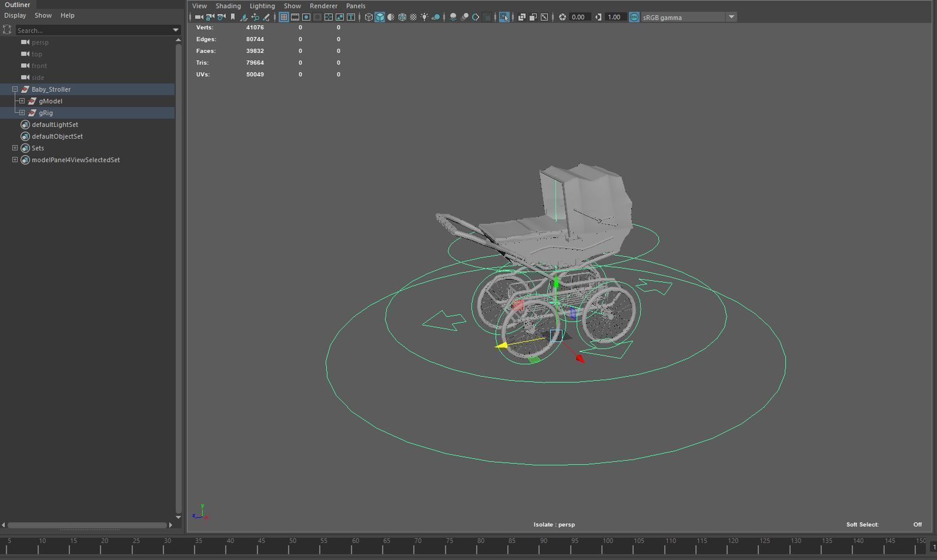Toggle the Film Gate display
937x560 pixels.
(295, 17)
